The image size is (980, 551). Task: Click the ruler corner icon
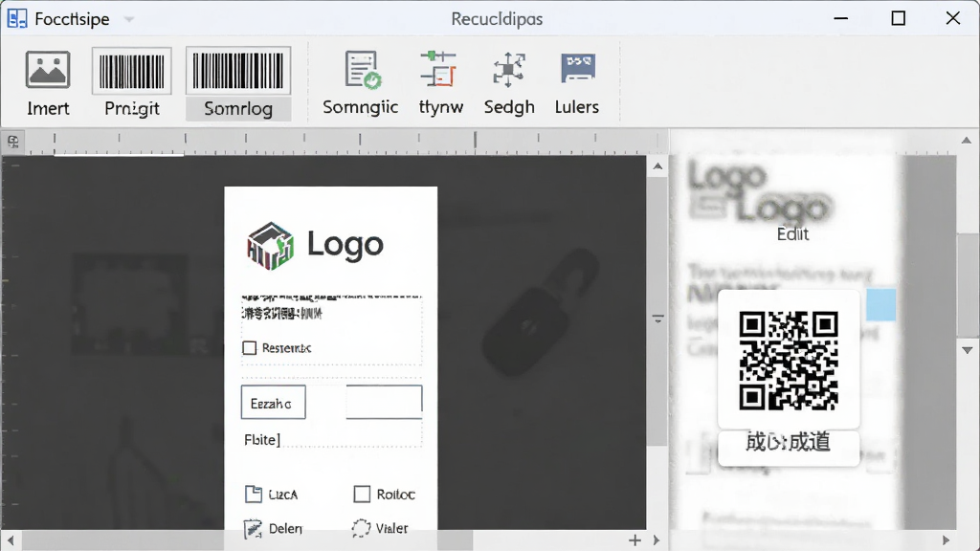[x=13, y=142]
